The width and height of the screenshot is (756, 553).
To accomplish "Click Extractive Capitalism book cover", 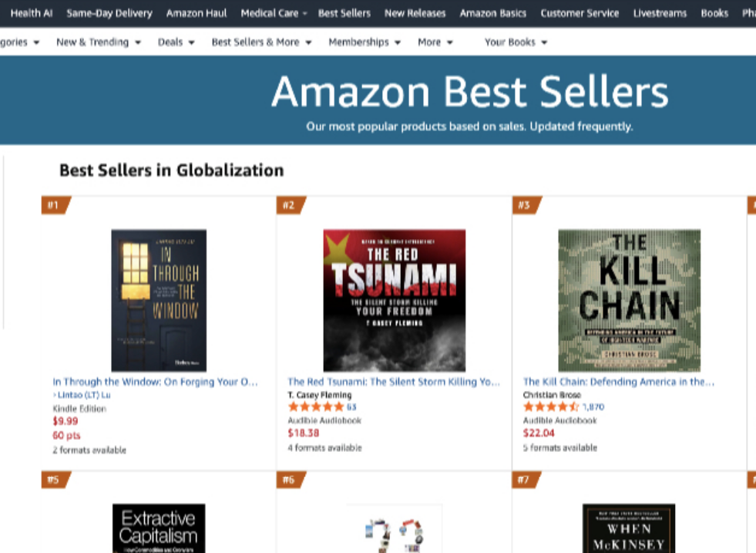I will [159, 528].
